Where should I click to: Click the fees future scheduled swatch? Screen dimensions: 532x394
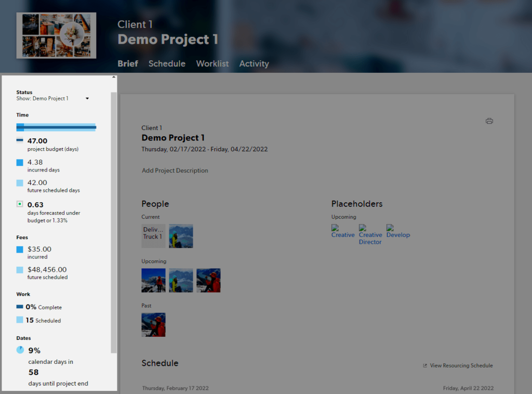click(x=20, y=270)
